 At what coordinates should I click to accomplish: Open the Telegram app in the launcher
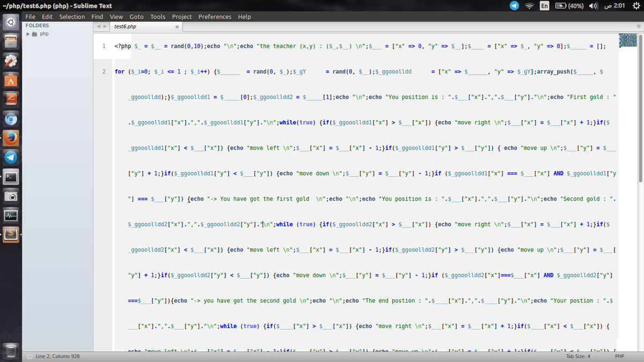(10, 157)
